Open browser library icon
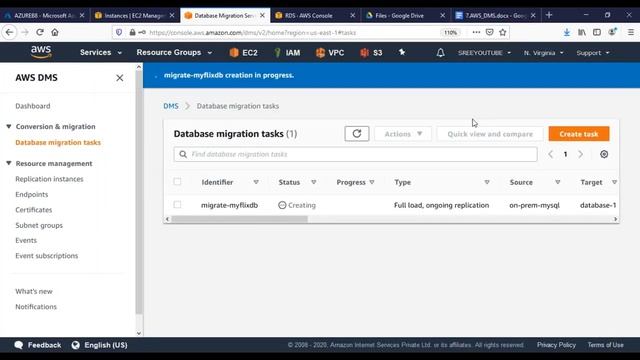The height and width of the screenshot is (360, 640). pyautogui.click(x=582, y=32)
